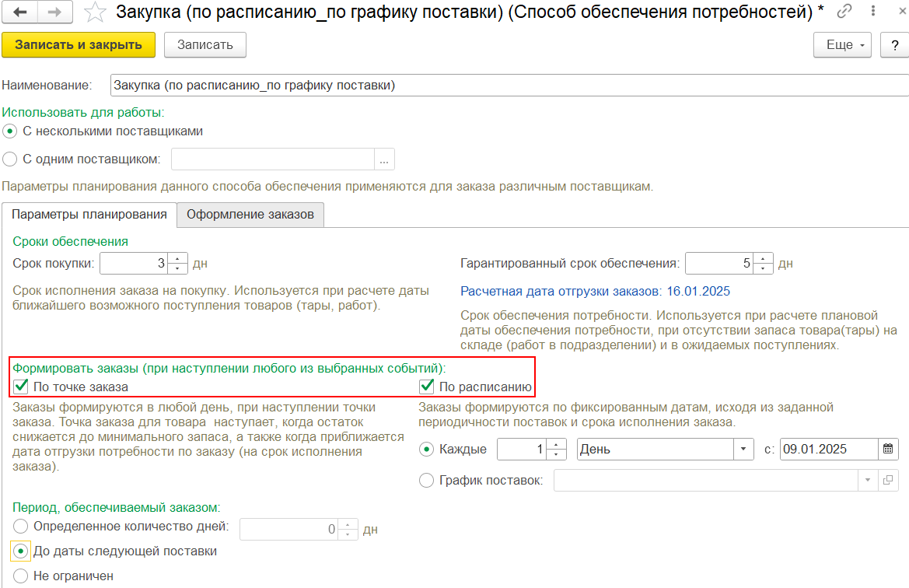909x588 pixels.
Task: Select С одним поставщиком radio option
Action: click(x=10, y=159)
